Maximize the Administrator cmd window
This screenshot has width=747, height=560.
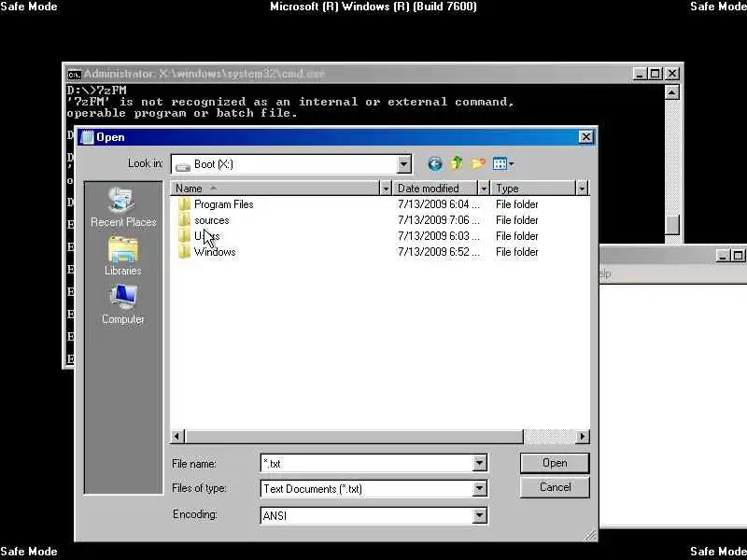coord(655,74)
